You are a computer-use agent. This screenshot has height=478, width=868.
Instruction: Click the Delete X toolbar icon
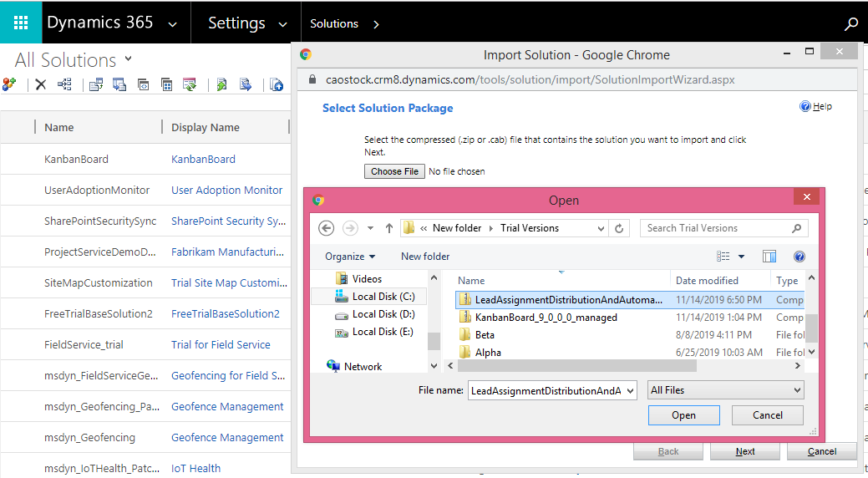40,84
